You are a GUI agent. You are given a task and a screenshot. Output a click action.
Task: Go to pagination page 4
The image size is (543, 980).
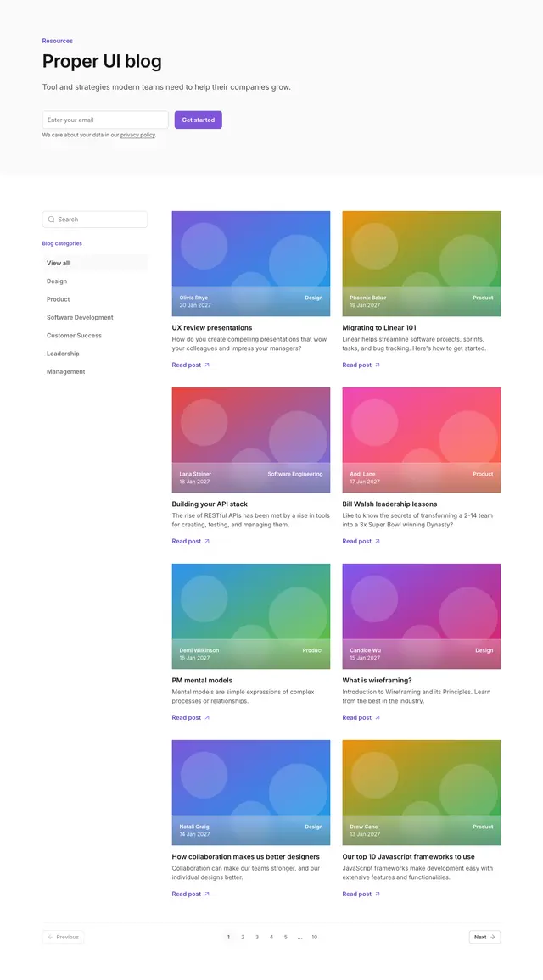(x=271, y=937)
